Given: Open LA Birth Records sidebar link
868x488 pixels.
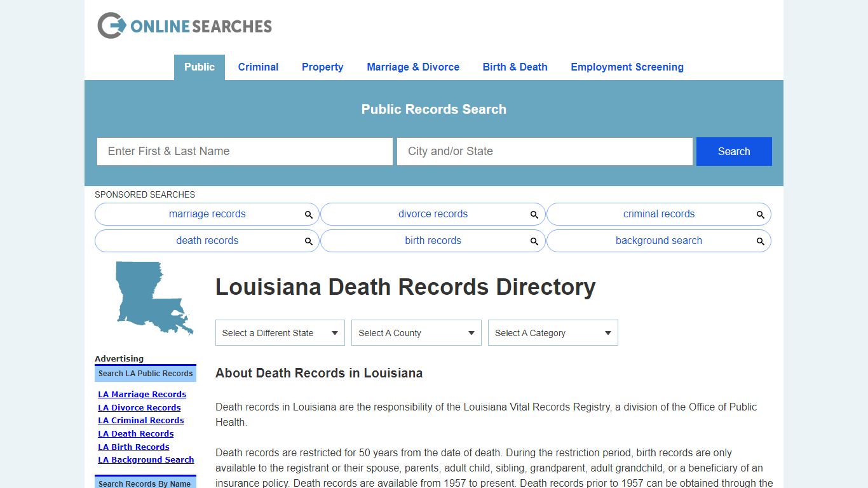Looking at the screenshot, I should pos(133,447).
